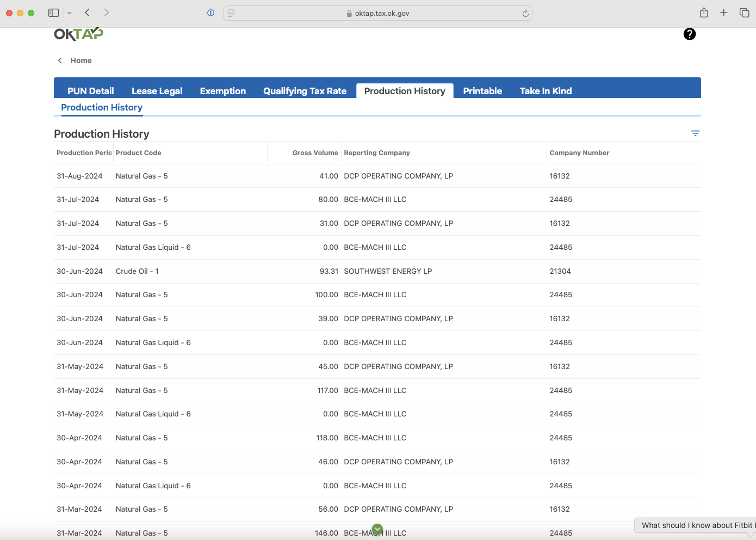This screenshot has height=540, width=756.
Task: Click the 118.00 gross volume value
Action: tap(327, 438)
